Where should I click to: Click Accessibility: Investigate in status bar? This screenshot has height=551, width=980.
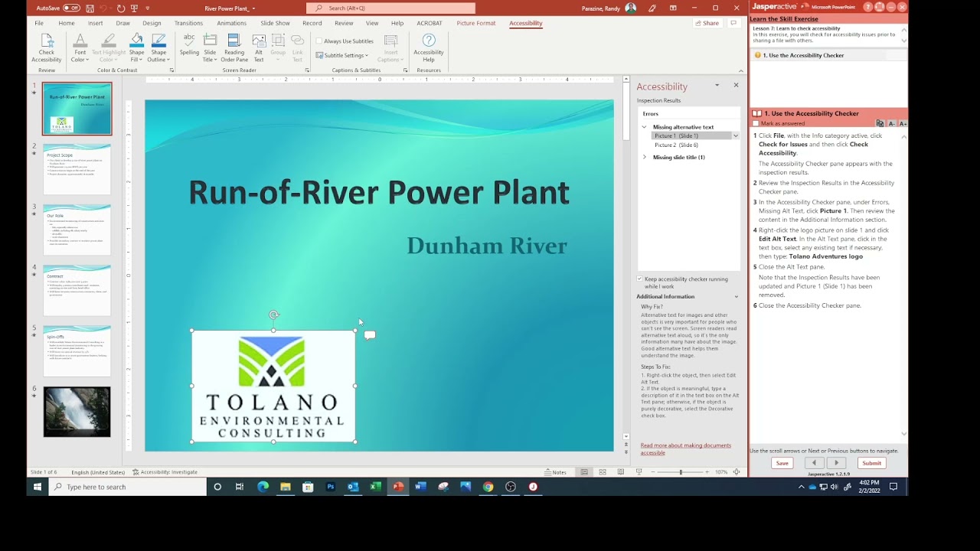coord(165,472)
